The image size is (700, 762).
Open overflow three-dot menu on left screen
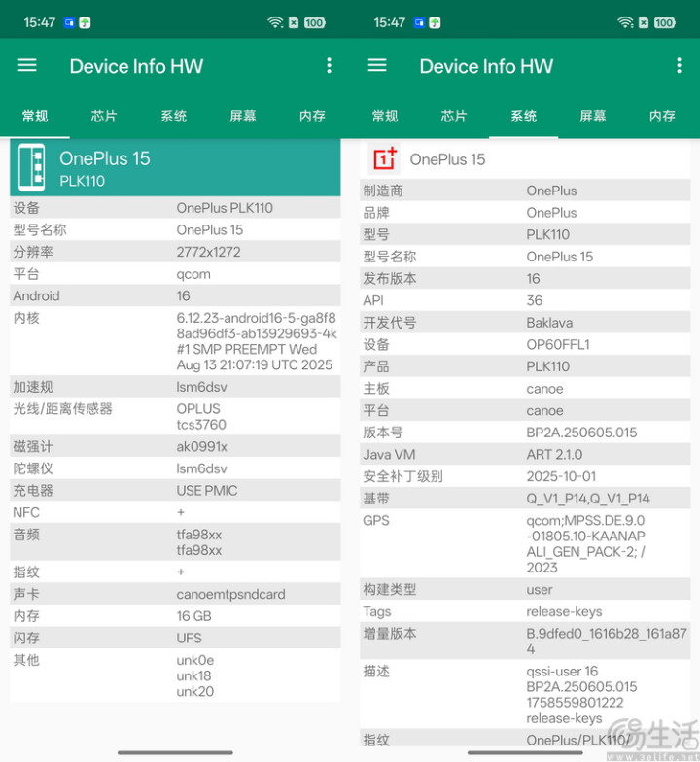[x=329, y=66]
